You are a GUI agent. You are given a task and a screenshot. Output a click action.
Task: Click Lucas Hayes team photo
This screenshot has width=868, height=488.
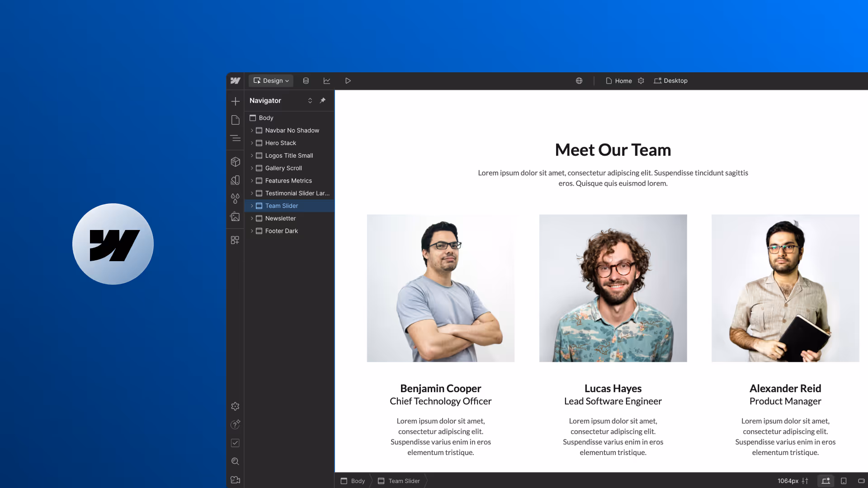coord(613,288)
